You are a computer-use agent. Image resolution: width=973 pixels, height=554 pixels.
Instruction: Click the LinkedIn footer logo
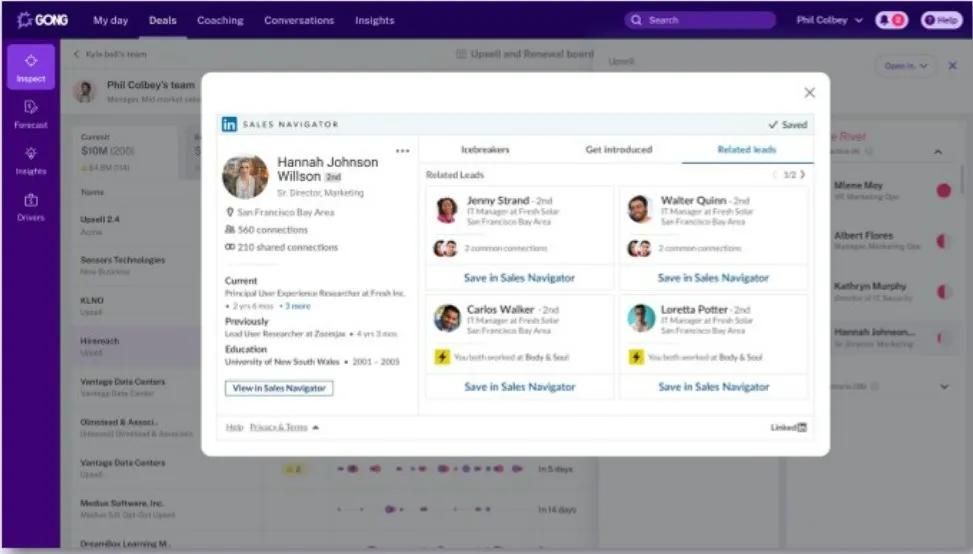789,427
